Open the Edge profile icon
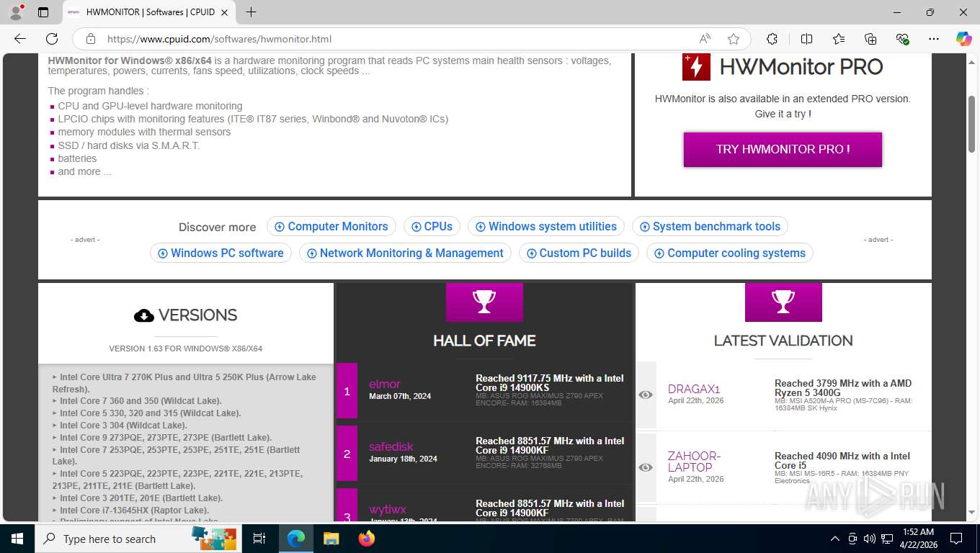980x553 pixels. click(15, 12)
